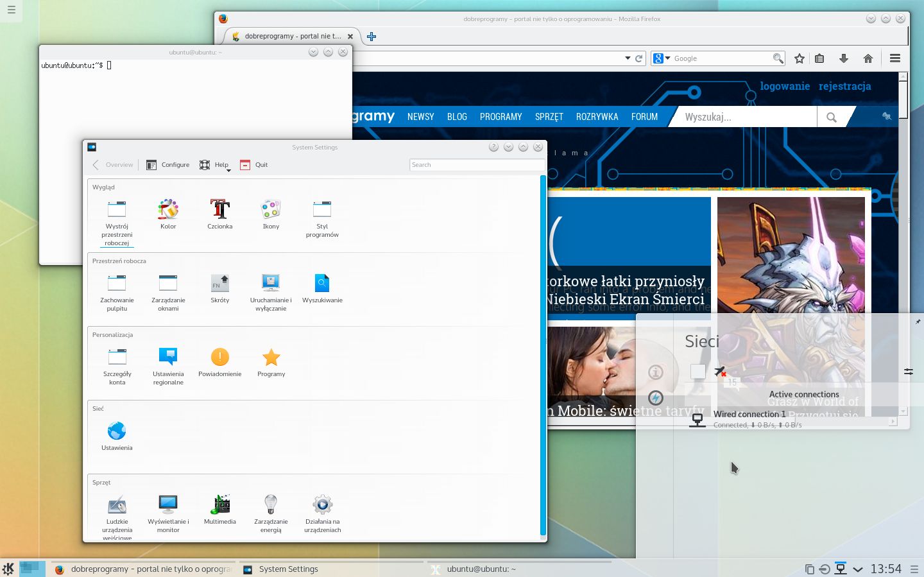Viewport: 924px width, 577px height.
Task: Switch to System Settings taskbar entry
Action: (332, 569)
